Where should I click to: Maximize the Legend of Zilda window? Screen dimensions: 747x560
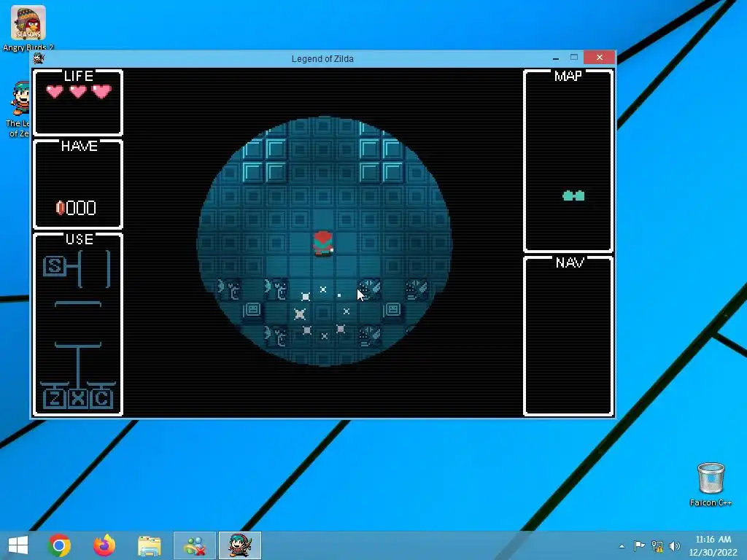574,58
